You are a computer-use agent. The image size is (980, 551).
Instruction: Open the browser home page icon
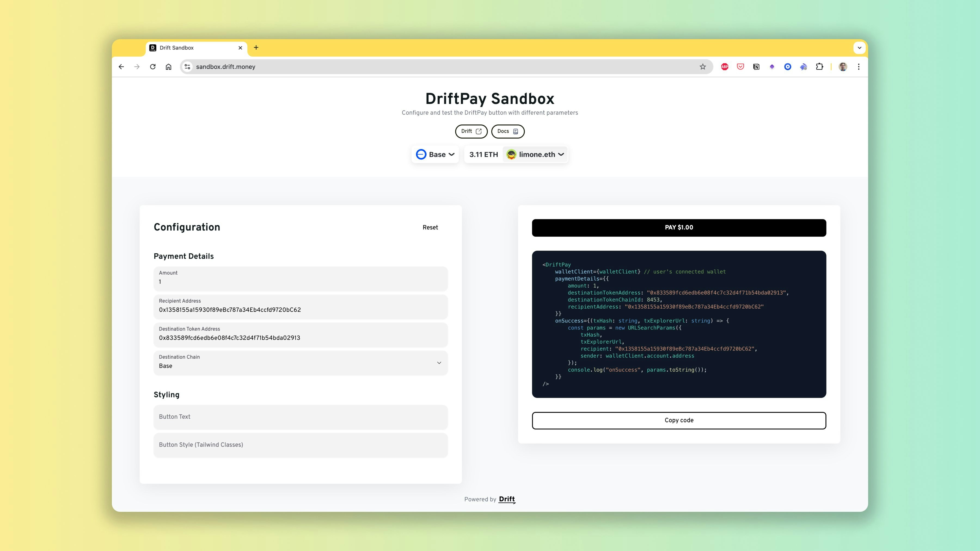[x=169, y=67]
